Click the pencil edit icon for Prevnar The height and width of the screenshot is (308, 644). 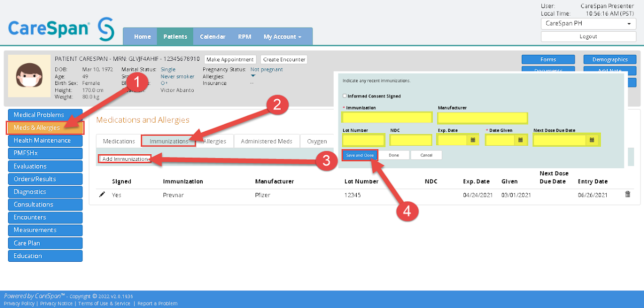pyautogui.click(x=102, y=194)
